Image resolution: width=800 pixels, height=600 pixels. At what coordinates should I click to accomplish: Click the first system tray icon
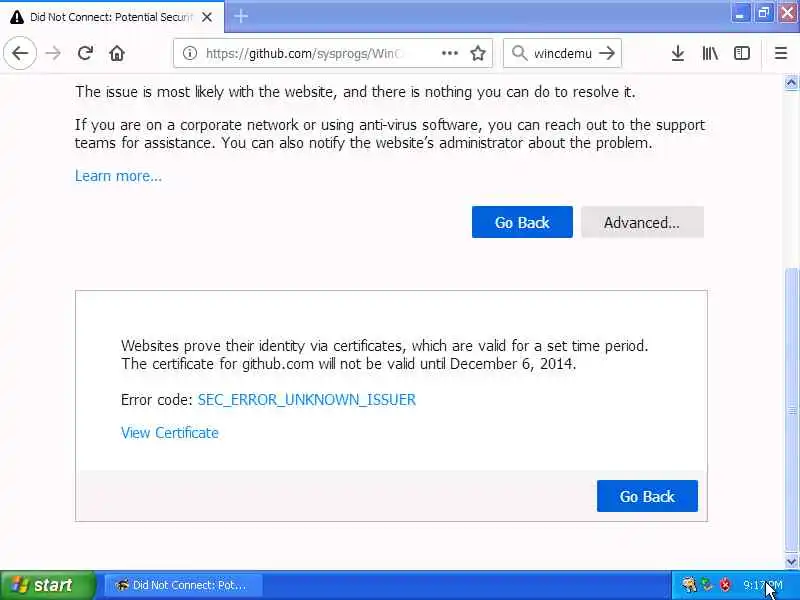(x=689, y=585)
